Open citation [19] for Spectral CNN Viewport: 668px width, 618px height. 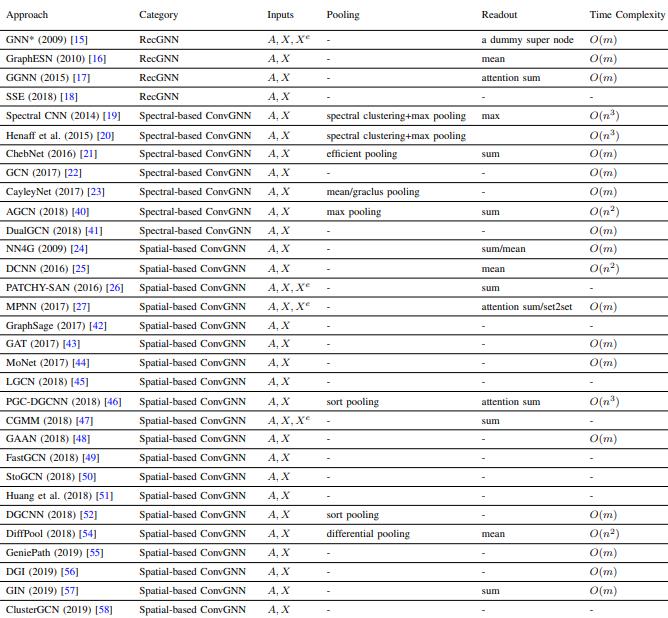coord(112,115)
